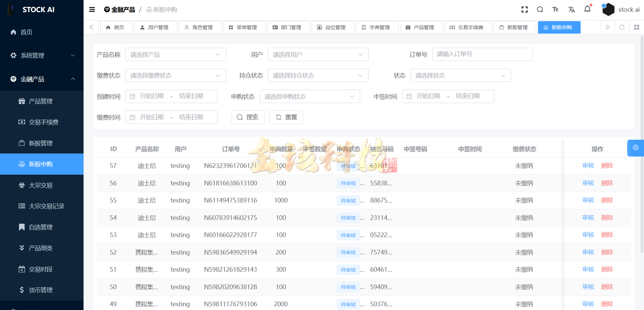This screenshot has width=644, height=310.
Task: Open the table settings gear icon
Action: pos(636,148)
